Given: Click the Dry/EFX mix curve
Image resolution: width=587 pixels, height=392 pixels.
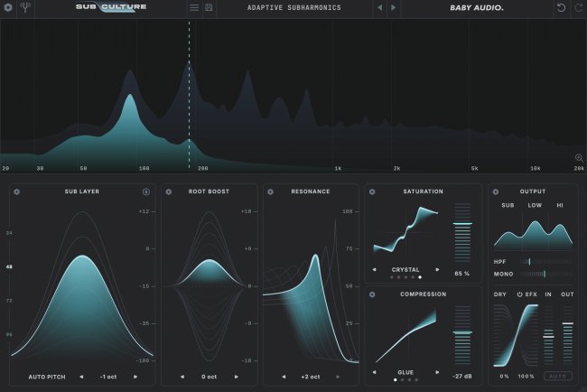Looking at the screenshot, I should tap(517, 335).
